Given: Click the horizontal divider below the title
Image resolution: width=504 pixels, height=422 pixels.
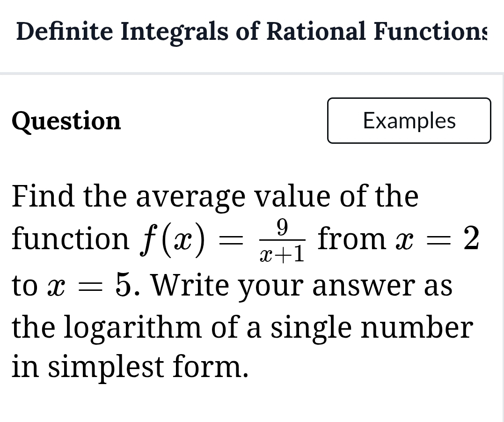Looking at the screenshot, I should (x=252, y=73).
